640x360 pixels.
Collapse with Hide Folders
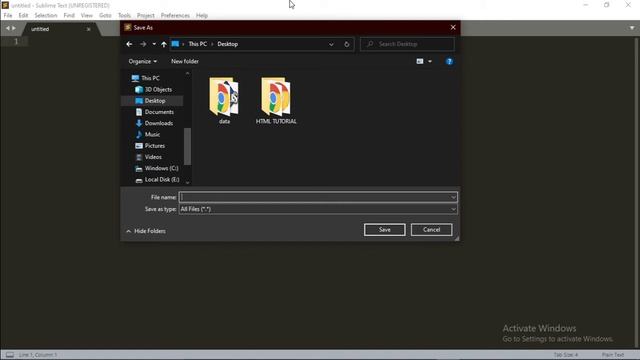point(146,231)
